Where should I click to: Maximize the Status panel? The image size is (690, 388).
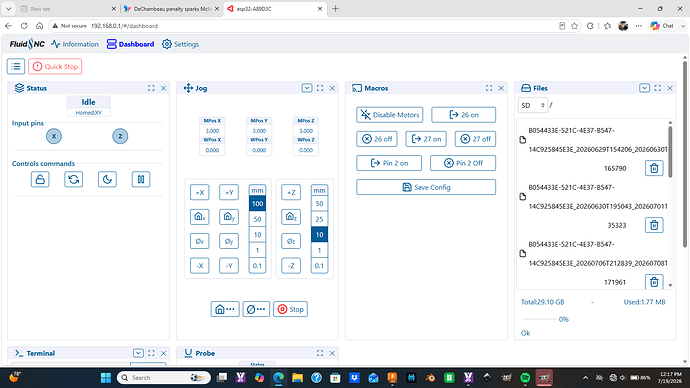151,88
